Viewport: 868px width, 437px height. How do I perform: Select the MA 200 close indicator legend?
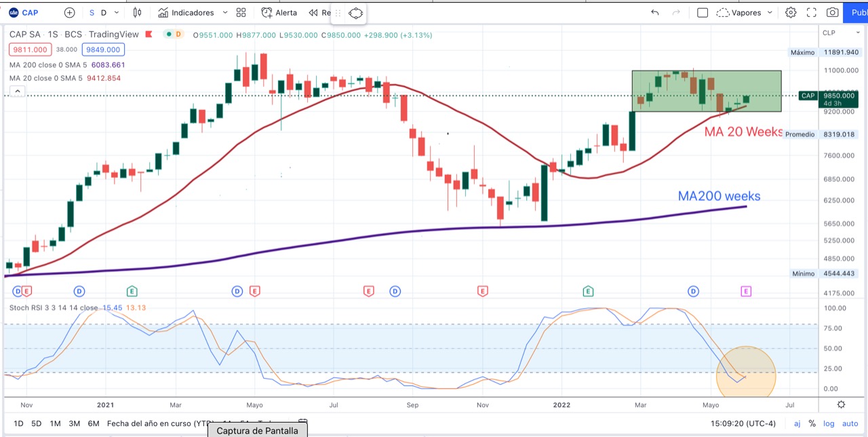click(x=67, y=64)
